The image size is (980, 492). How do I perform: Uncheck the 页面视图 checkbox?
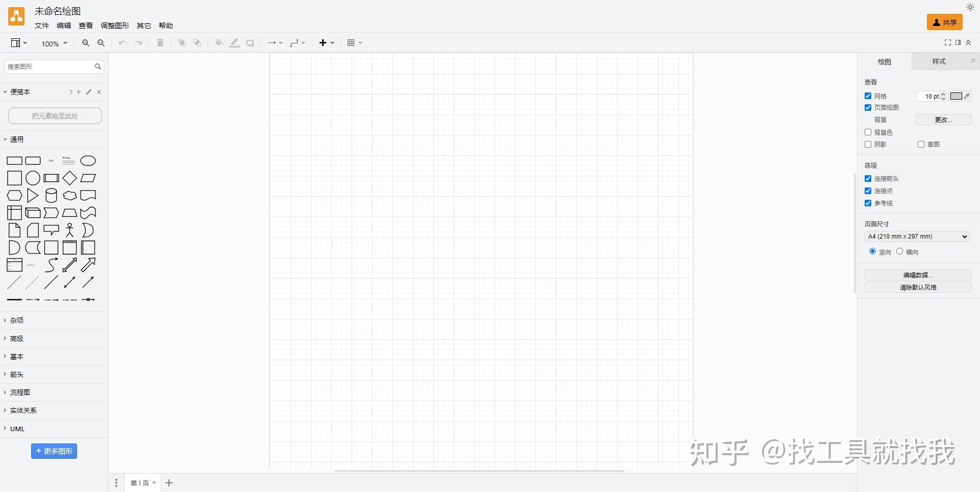tap(868, 108)
